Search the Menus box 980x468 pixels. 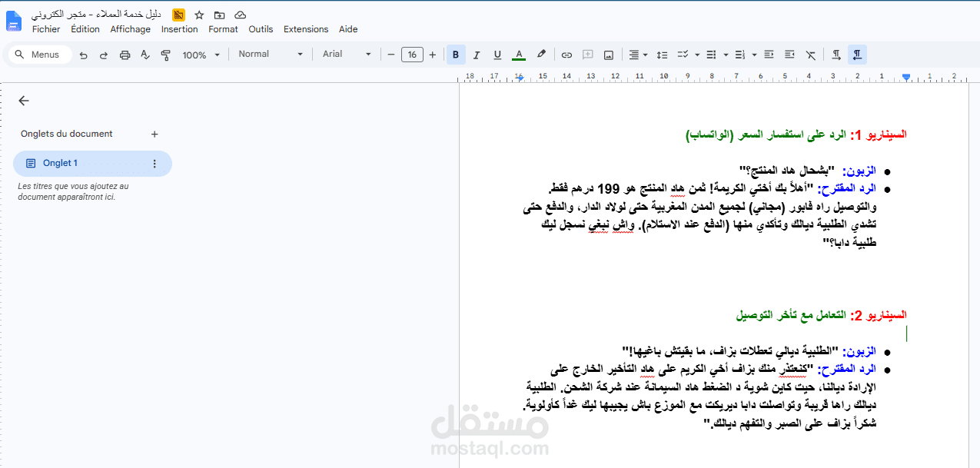[40, 55]
